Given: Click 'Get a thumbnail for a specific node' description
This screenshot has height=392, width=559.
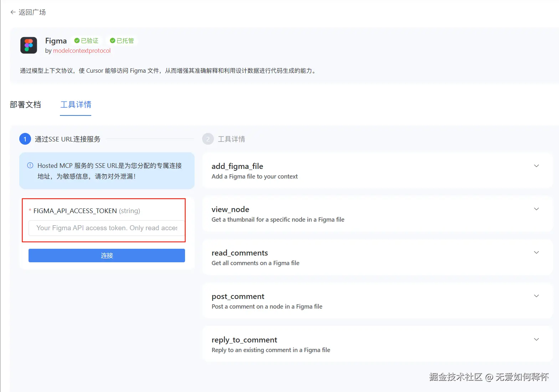Looking at the screenshot, I should pyautogui.click(x=278, y=220).
